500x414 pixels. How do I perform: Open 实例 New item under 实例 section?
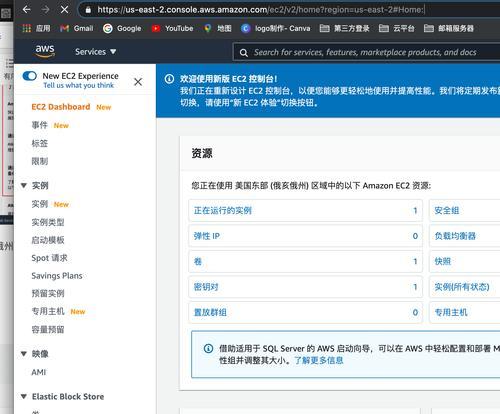pos(40,204)
